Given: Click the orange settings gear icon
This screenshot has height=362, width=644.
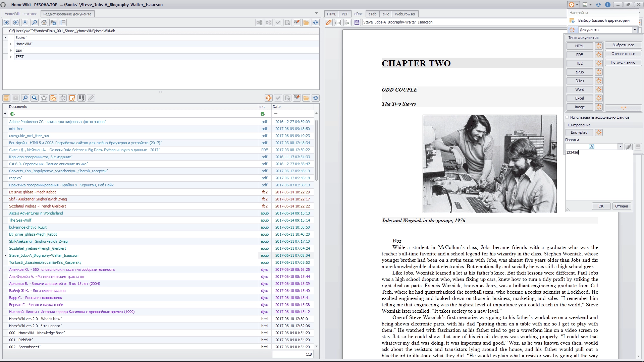Looking at the screenshot, I should tap(572, 5).
